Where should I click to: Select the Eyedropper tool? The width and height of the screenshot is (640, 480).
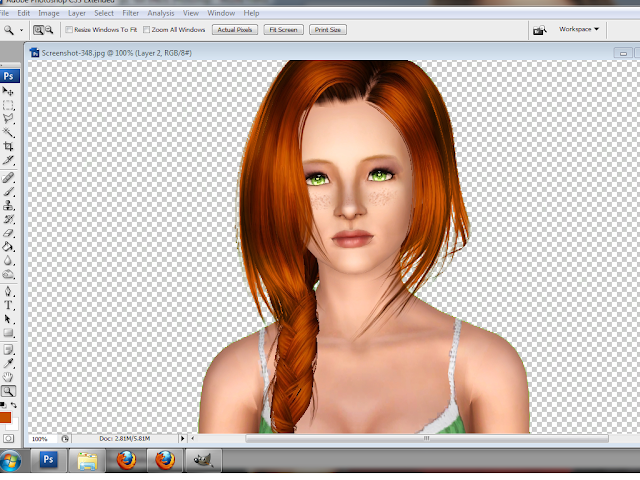point(8,363)
